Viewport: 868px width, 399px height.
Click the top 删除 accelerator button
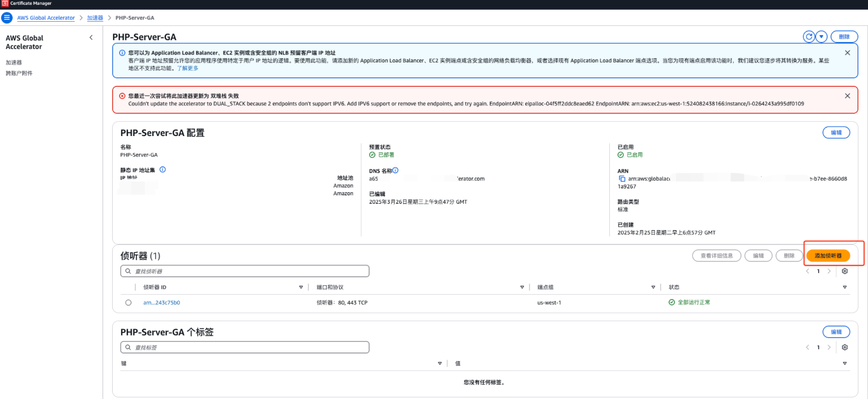(844, 37)
